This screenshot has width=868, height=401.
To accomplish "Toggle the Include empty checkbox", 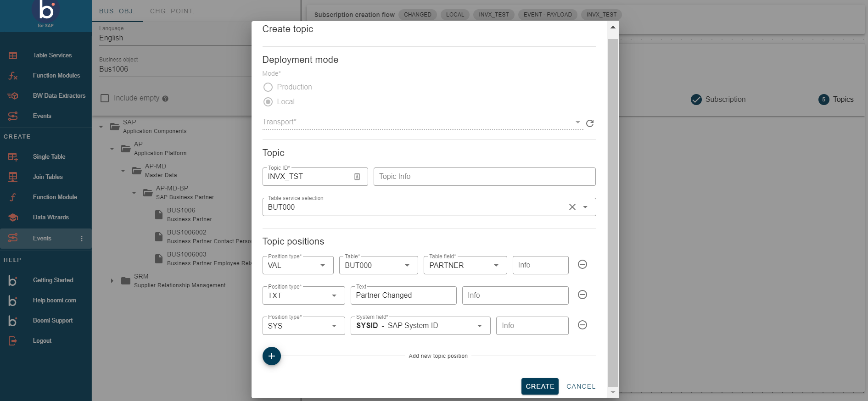I will [105, 98].
